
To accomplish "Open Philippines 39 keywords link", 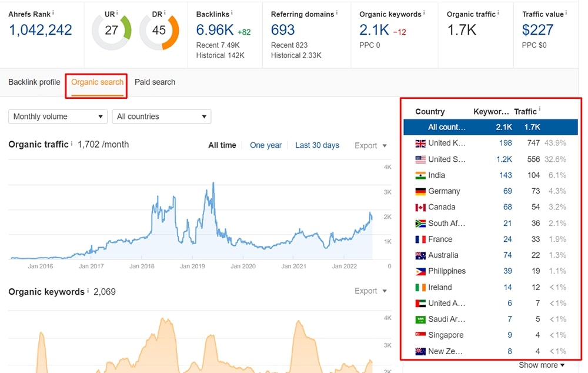I will 507,271.
